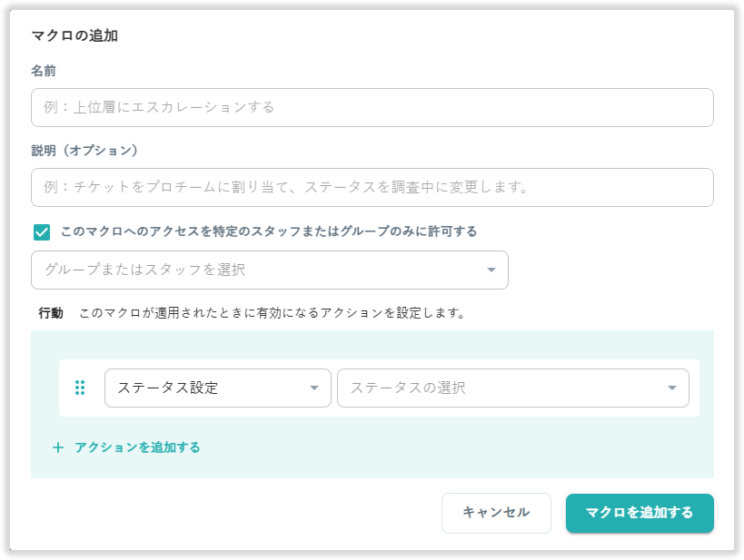
Task: Click the plus icon beside アクションを追加する
Action: [58, 447]
